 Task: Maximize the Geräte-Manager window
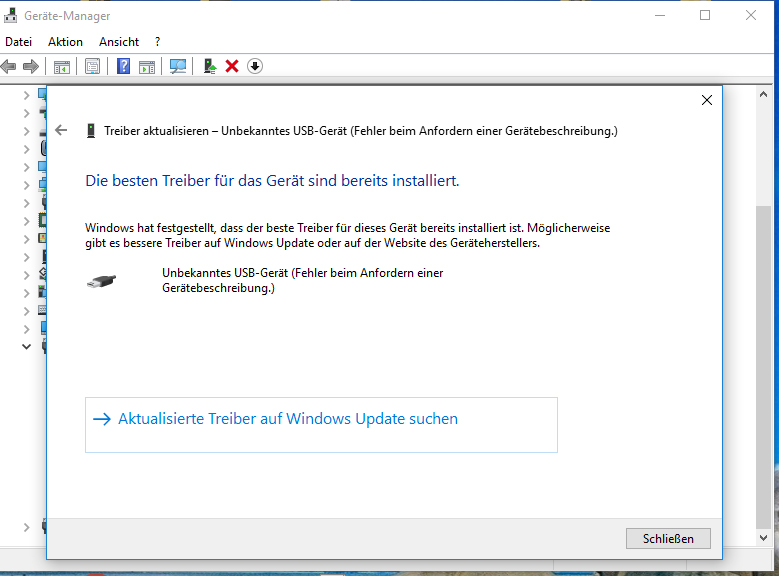click(705, 15)
